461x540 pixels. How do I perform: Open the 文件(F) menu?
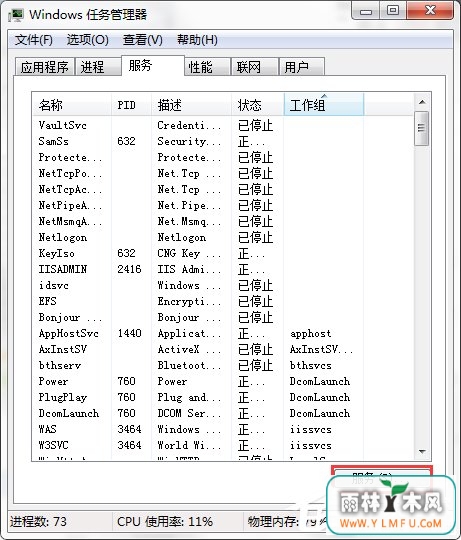pos(33,40)
